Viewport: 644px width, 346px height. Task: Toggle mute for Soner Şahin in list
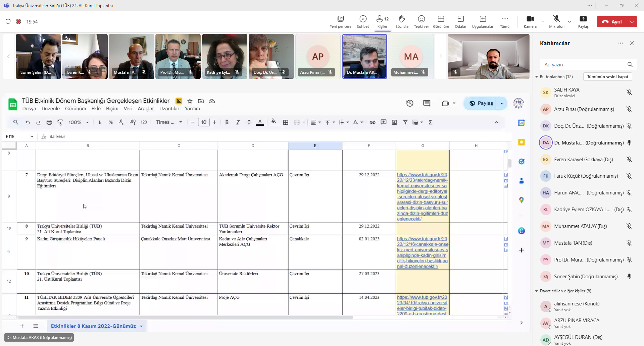629,277
